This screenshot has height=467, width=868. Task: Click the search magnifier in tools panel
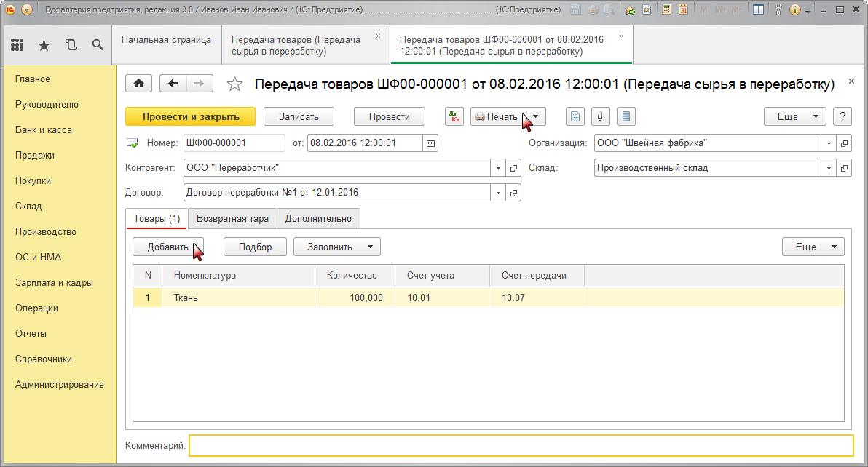[x=97, y=45]
